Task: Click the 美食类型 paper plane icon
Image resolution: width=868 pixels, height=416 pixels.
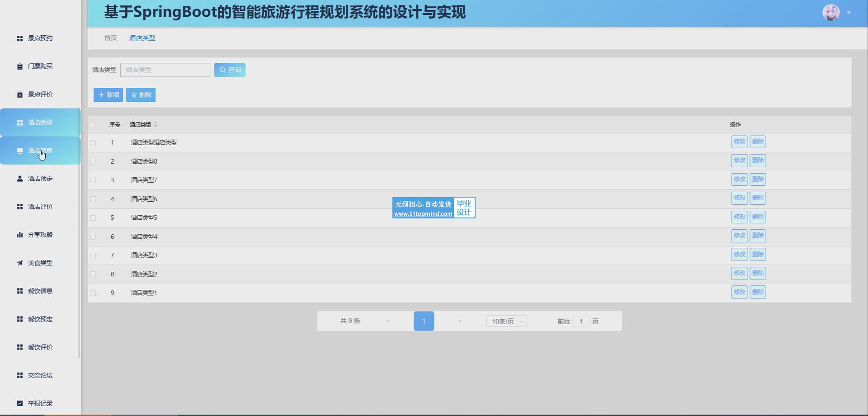Action: [x=20, y=263]
